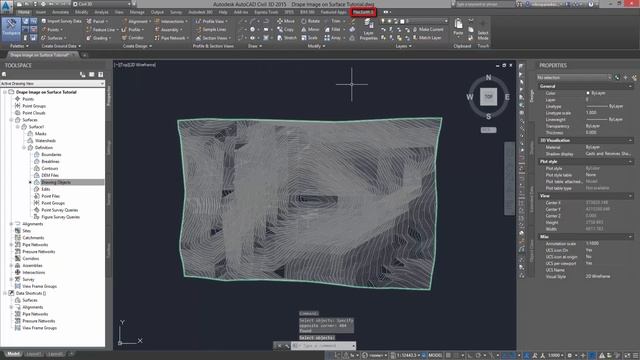640x360 pixels.
Task: Open Layer Properties manager
Action: point(368,29)
